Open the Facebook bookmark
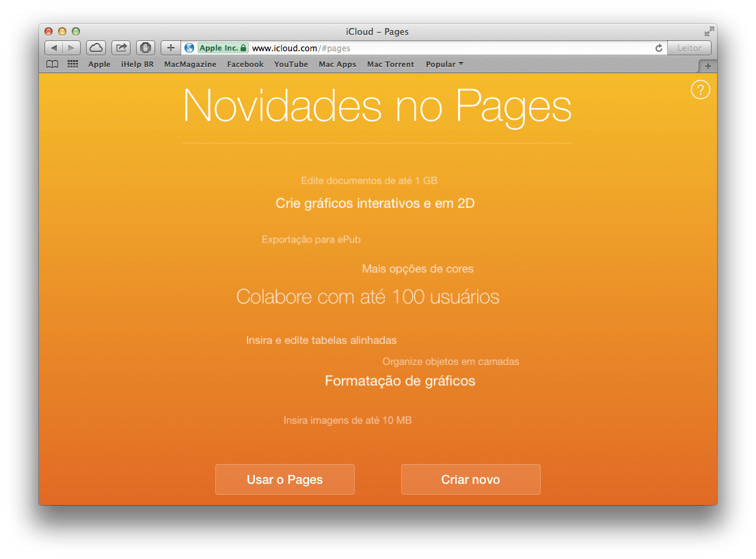Viewport: 756px width, 559px height. point(245,64)
